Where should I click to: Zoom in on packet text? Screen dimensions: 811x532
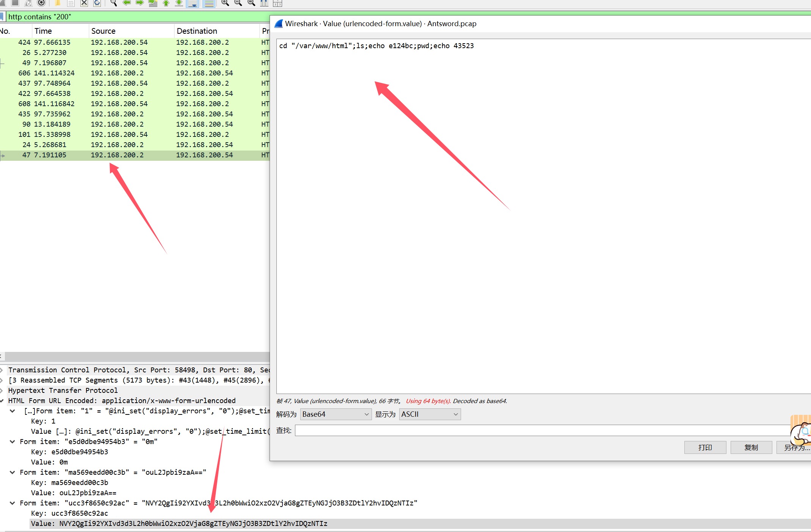225,3
